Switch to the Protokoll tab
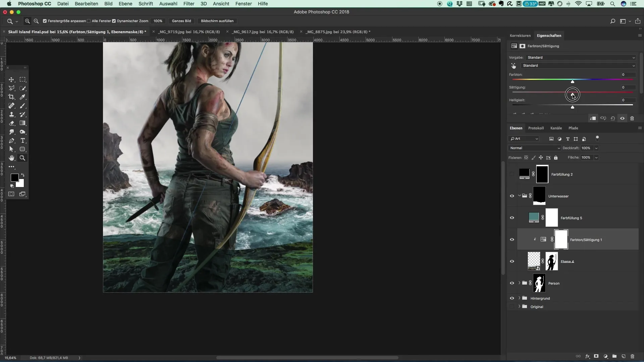 point(536,128)
